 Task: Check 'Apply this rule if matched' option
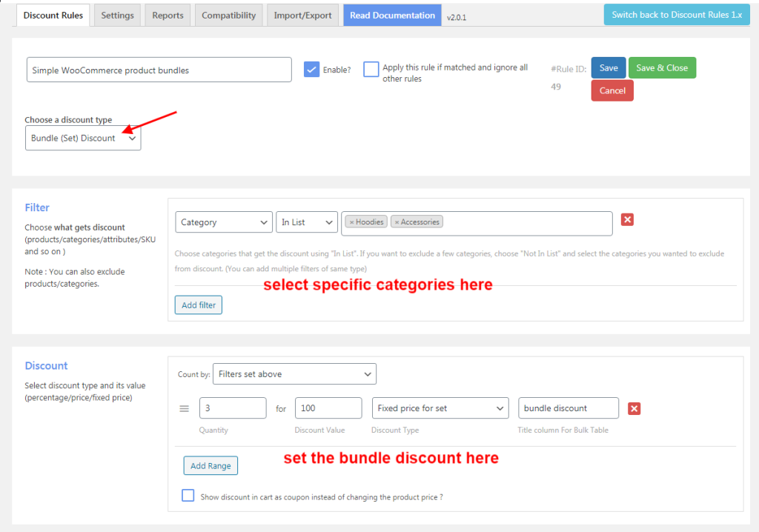pyautogui.click(x=371, y=68)
